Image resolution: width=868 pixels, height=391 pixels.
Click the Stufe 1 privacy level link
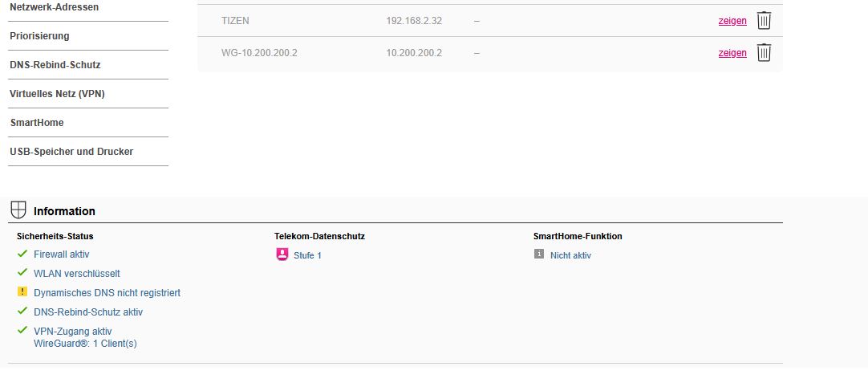point(307,255)
